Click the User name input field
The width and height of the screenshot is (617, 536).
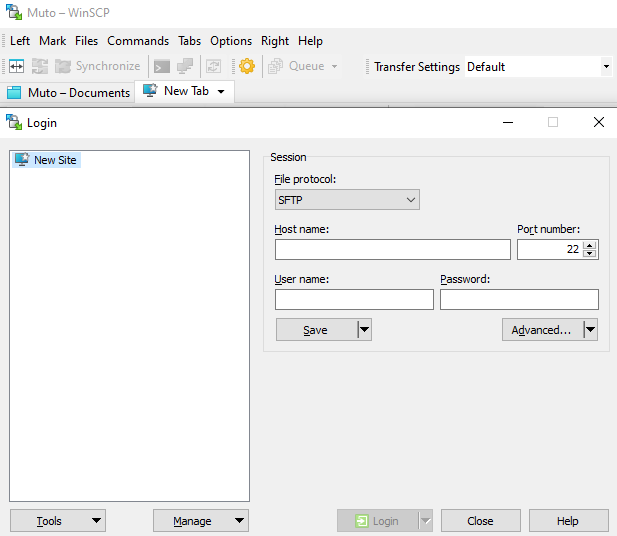354,299
